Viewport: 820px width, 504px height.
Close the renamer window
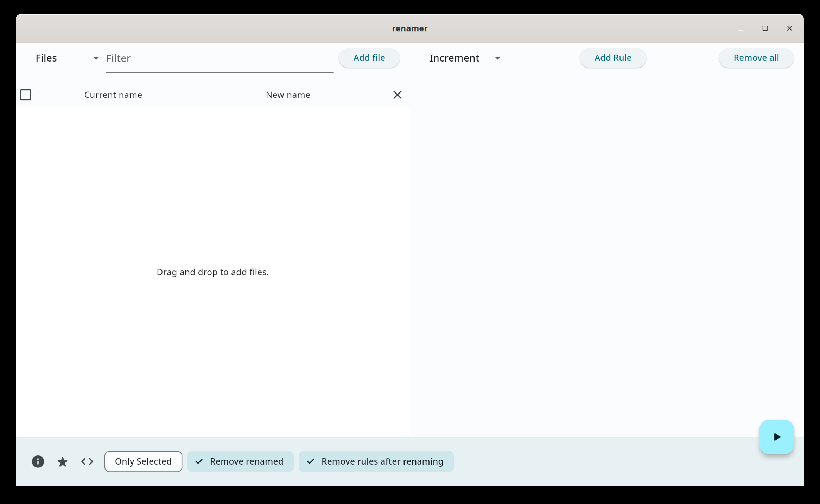click(x=789, y=28)
